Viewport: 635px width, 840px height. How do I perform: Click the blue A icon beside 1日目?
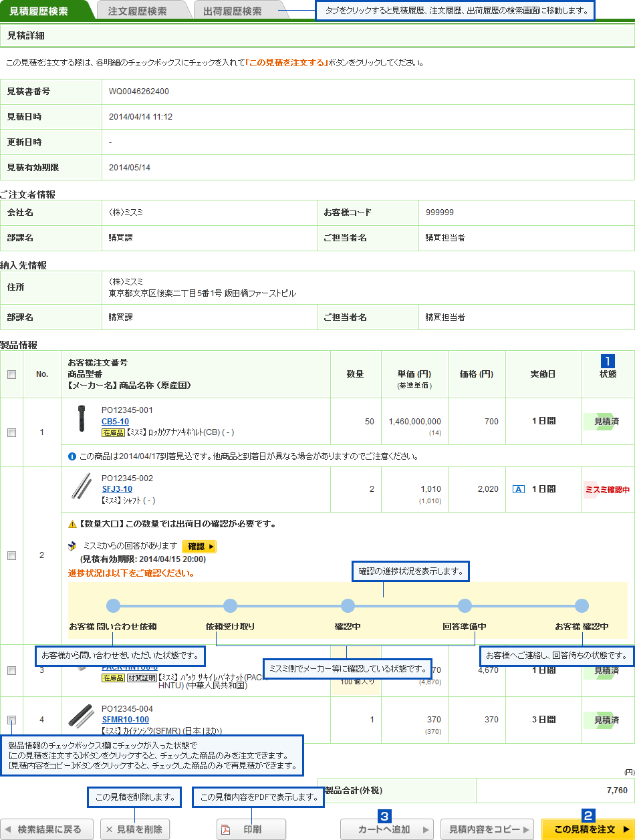pyautogui.click(x=518, y=489)
